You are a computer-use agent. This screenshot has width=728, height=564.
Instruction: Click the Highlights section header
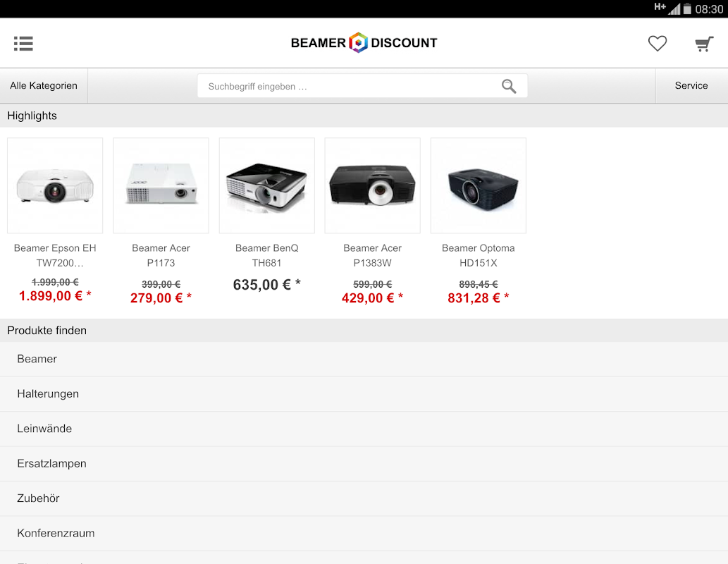click(364, 116)
